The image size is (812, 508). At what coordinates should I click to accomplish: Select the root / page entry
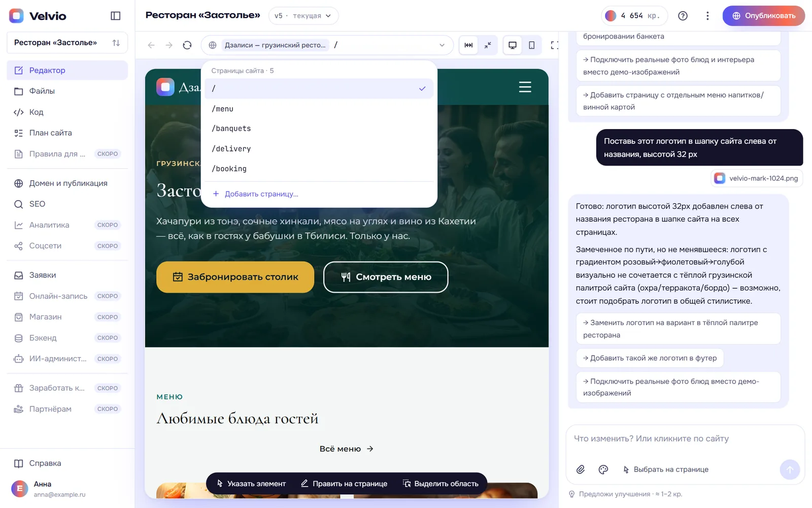tap(319, 88)
